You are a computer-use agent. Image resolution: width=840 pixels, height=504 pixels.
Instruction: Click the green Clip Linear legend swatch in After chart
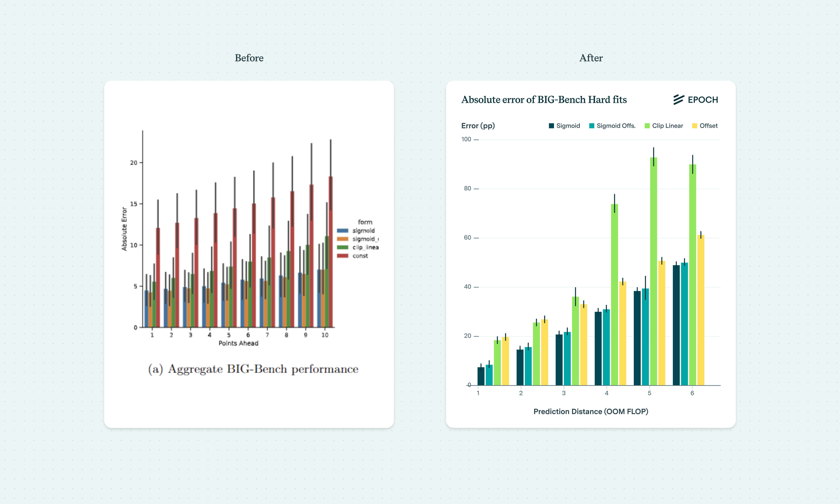(647, 126)
